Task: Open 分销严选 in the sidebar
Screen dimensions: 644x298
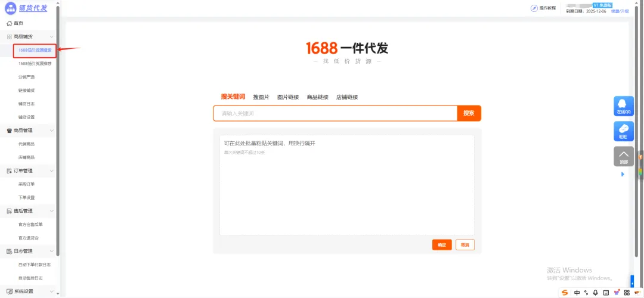Action: pos(26,77)
